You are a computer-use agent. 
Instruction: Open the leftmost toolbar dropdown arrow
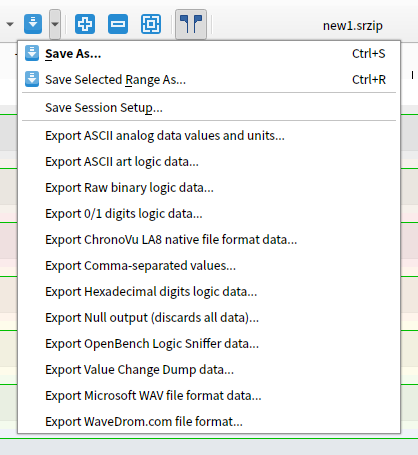click(x=10, y=24)
